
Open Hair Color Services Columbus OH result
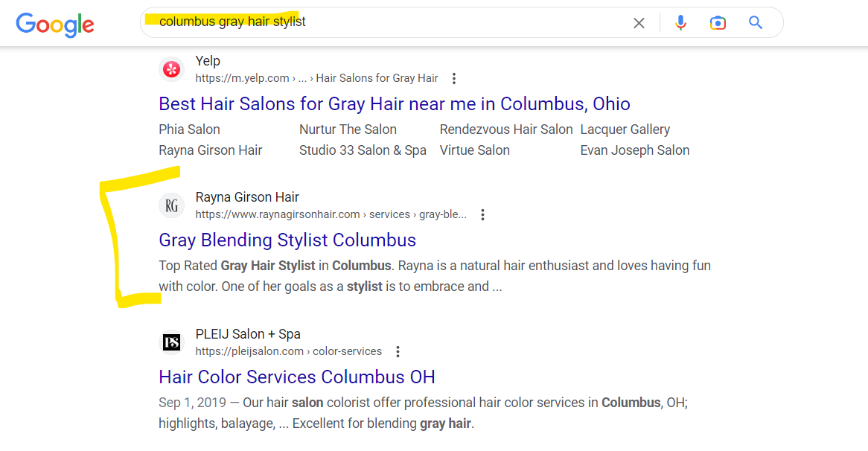coord(297,377)
